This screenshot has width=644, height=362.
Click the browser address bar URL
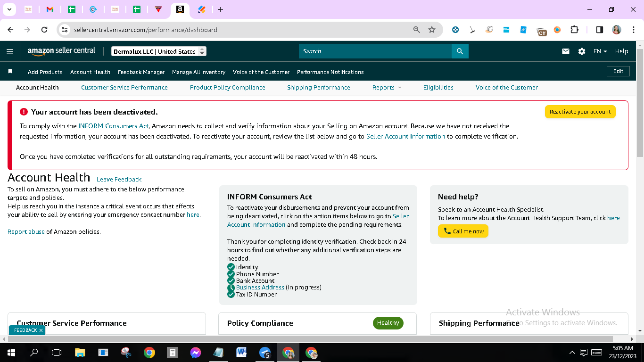pos(146,30)
